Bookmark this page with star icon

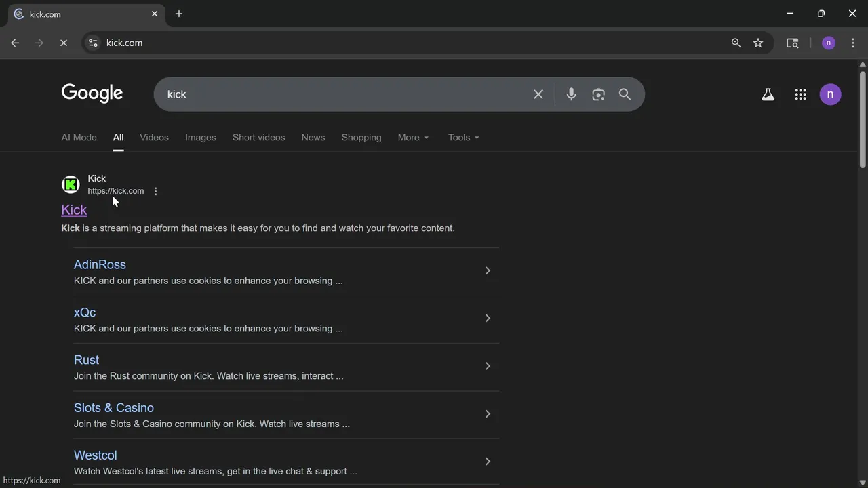758,43
